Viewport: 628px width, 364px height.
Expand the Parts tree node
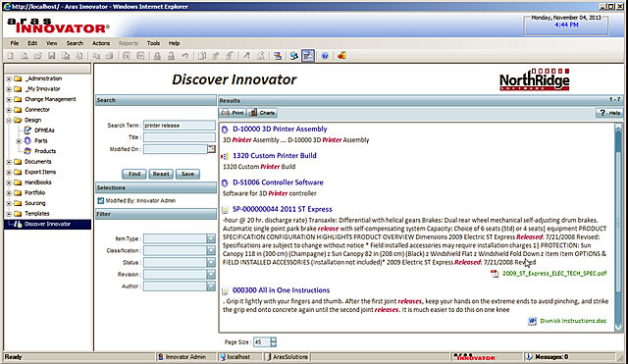(19, 141)
